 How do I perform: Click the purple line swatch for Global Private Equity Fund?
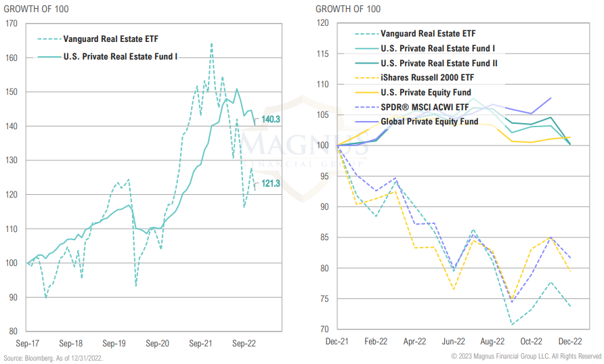pos(364,122)
